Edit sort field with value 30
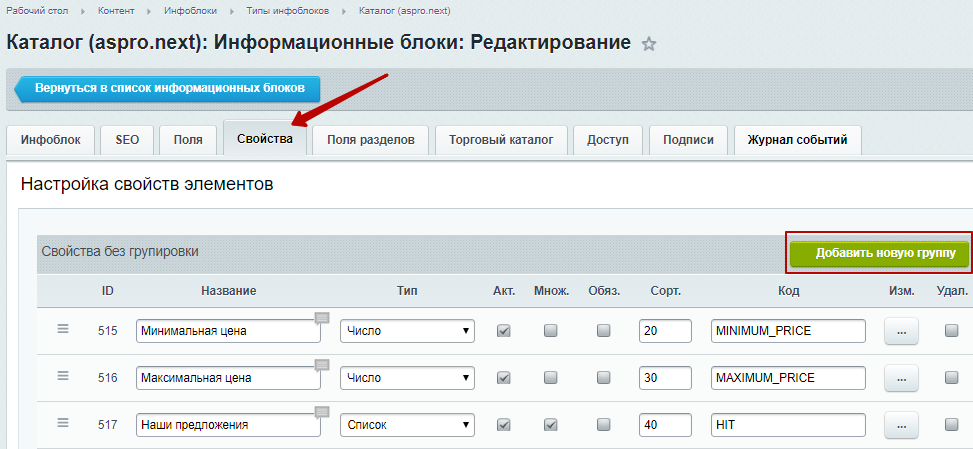 pos(665,378)
